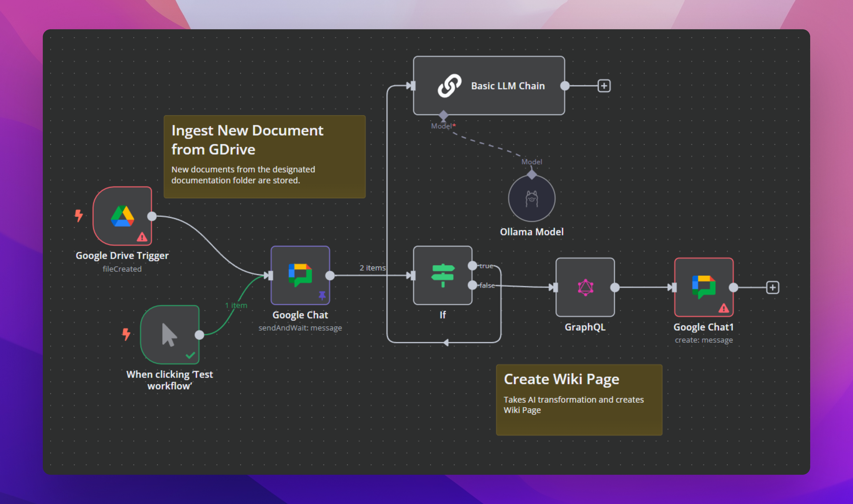
Task: Click the pin icon on Google Chat node
Action: [x=322, y=295]
